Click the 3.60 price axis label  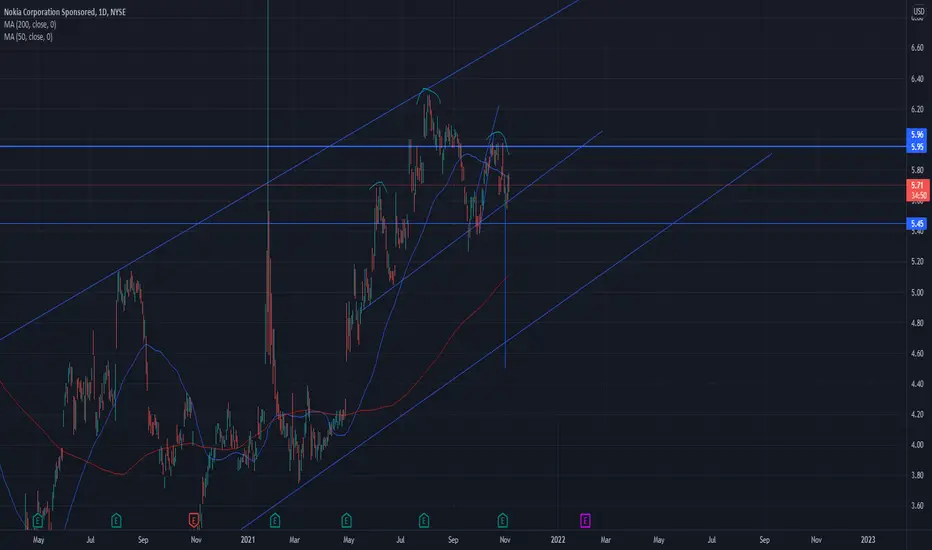pos(917,506)
